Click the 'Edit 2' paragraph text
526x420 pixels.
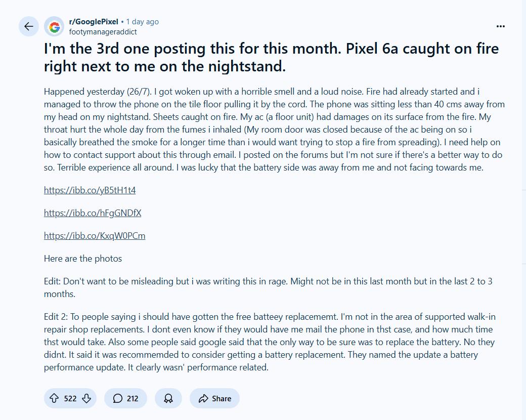270,342
